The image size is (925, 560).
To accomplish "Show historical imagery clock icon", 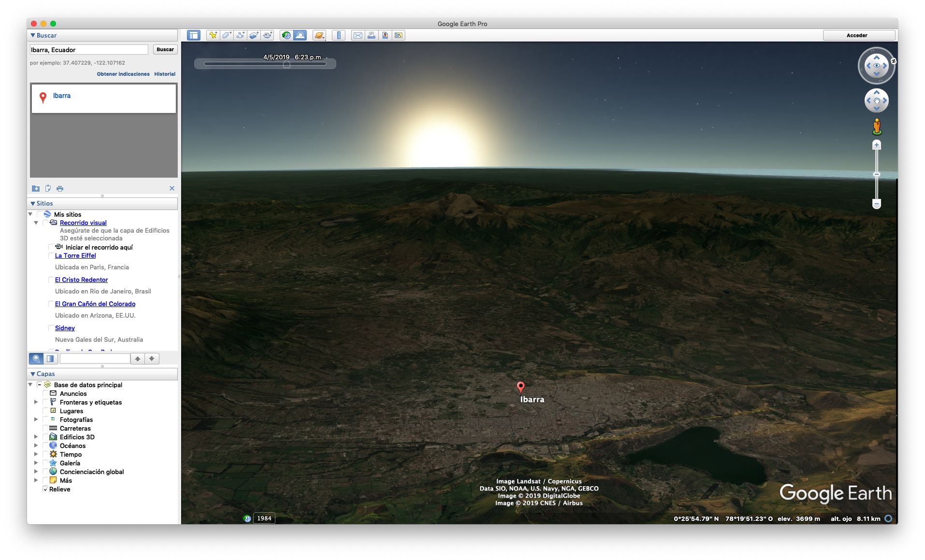I will pos(286,35).
